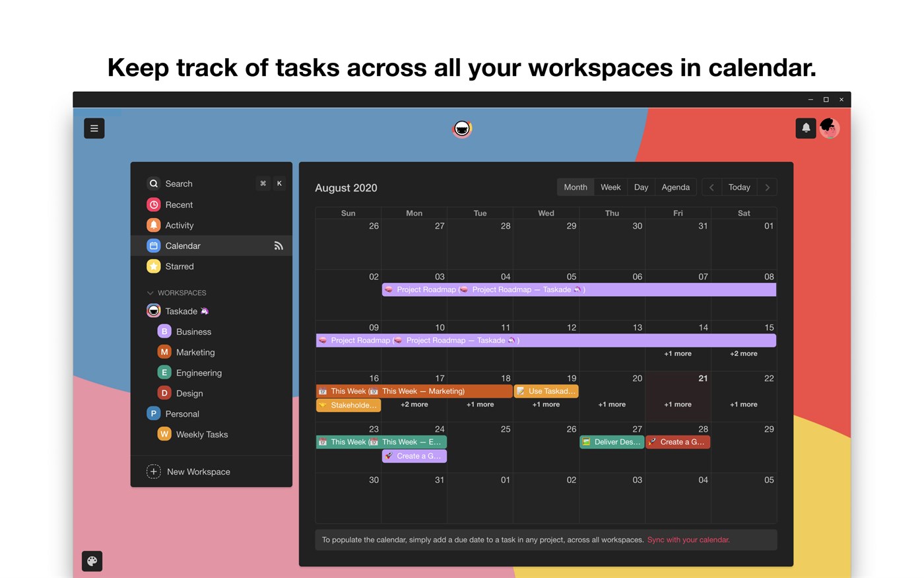924x578 pixels.
Task: Show +2 more events on August 15
Action: point(743,353)
